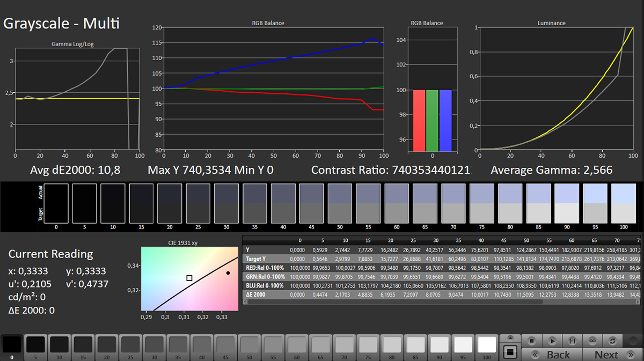The width and height of the screenshot is (644, 361).
Task: Click Actual/Target comparison swatch labeled 75
Action: [481, 203]
